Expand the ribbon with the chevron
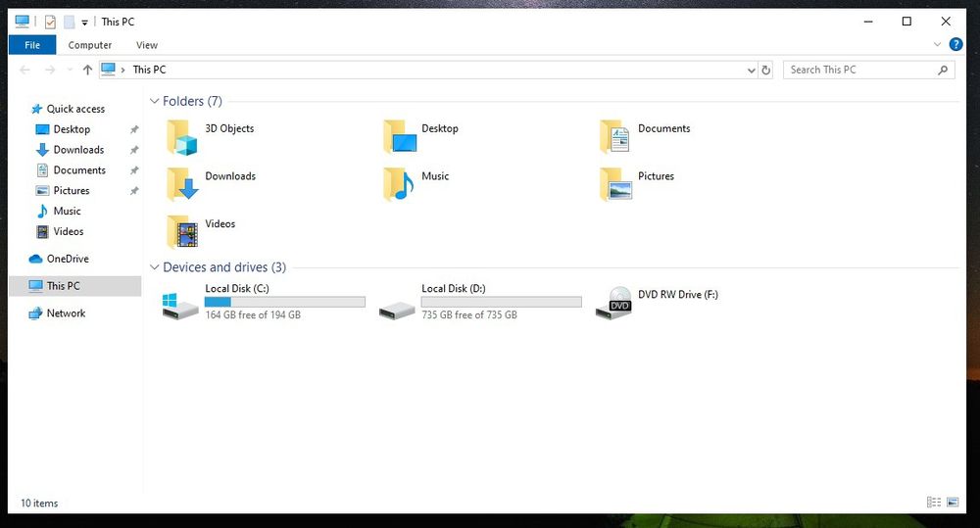 pos(937,44)
